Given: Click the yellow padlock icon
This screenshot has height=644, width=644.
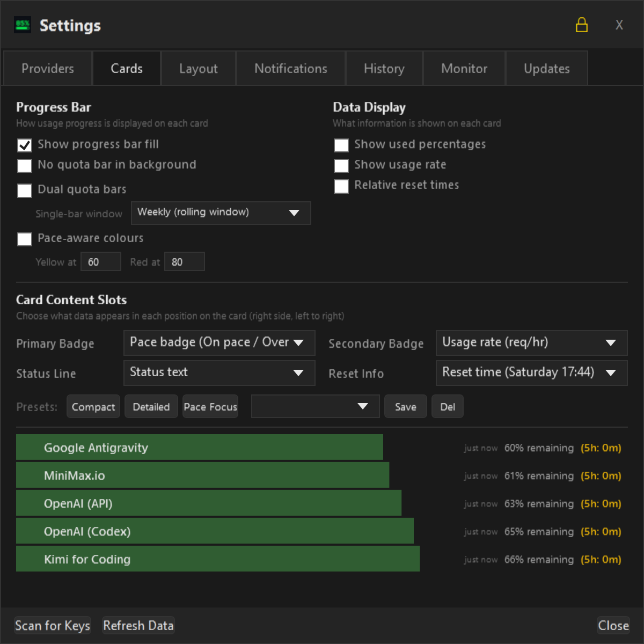Looking at the screenshot, I should click(x=582, y=25).
